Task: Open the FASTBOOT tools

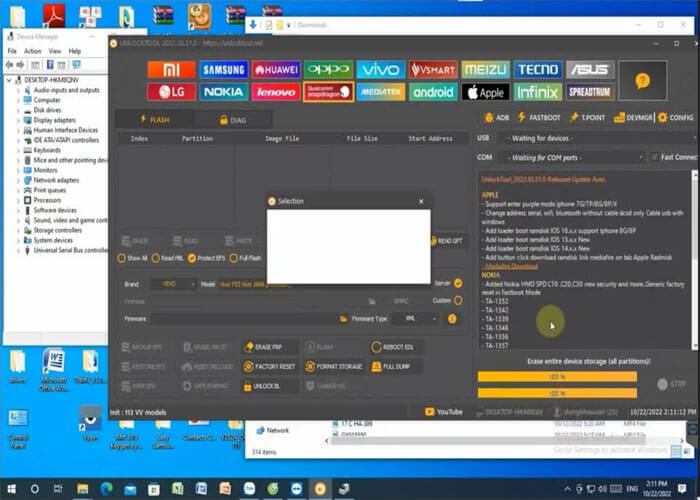Action: (539, 117)
